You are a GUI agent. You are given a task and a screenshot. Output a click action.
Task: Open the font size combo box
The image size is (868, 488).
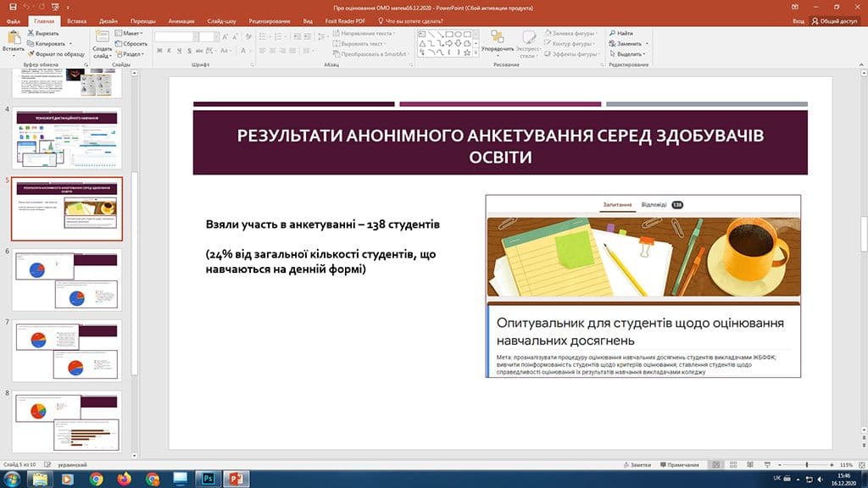(209, 36)
